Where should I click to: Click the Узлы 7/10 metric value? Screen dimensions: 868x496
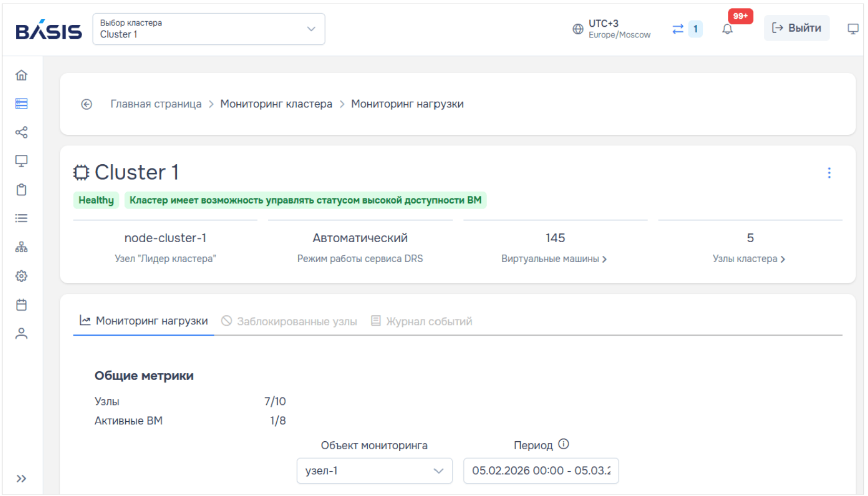[275, 401]
